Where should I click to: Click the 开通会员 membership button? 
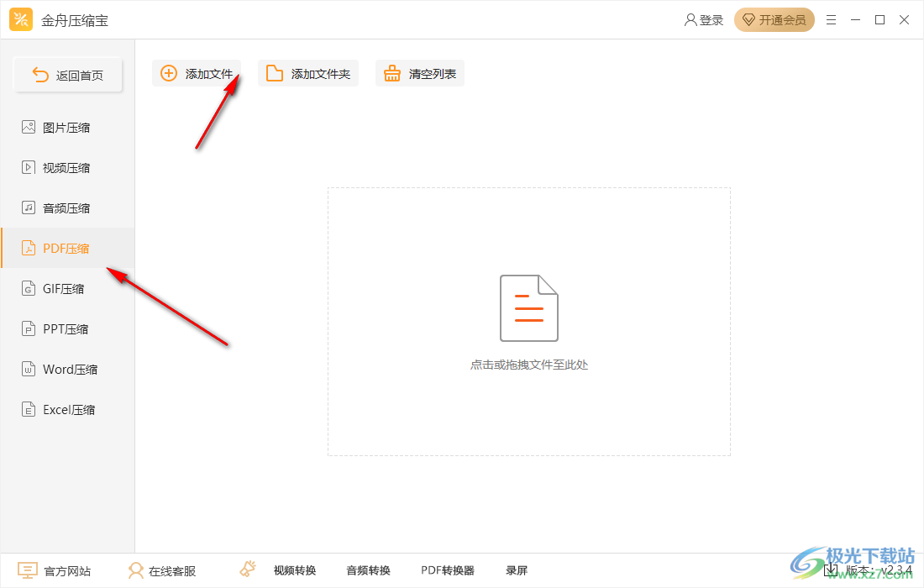[774, 20]
